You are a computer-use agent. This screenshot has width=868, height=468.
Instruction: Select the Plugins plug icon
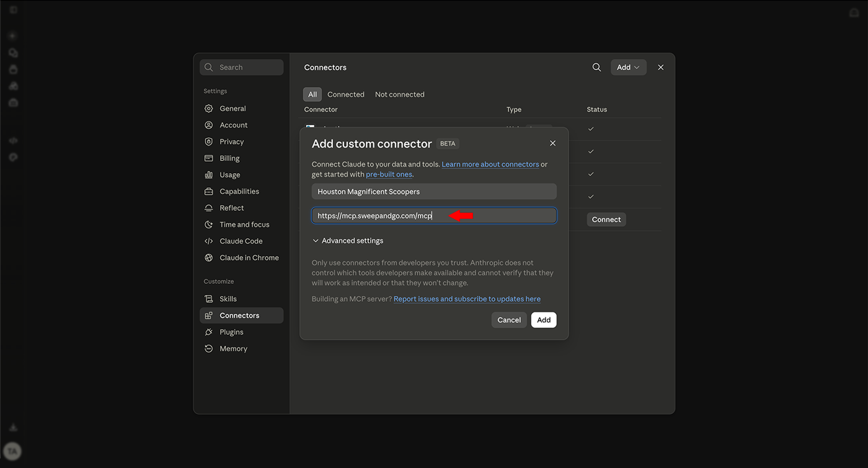click(x=208, y=332)
